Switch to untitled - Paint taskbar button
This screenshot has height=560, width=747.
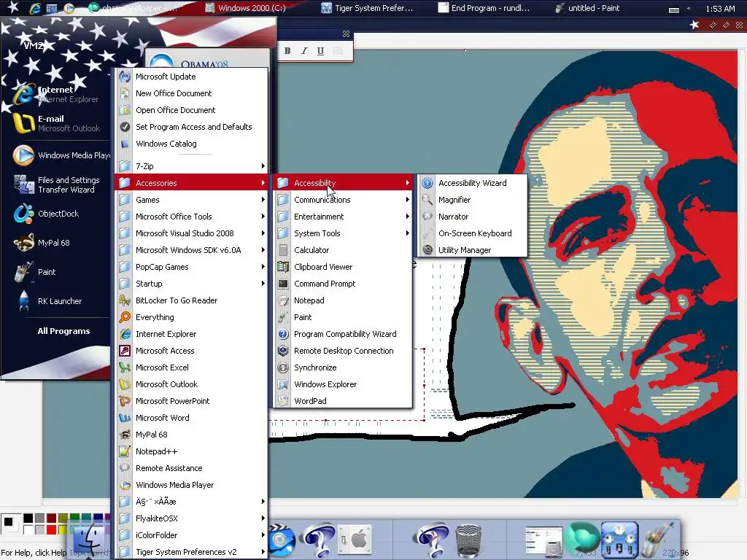(x=589, y=8)
